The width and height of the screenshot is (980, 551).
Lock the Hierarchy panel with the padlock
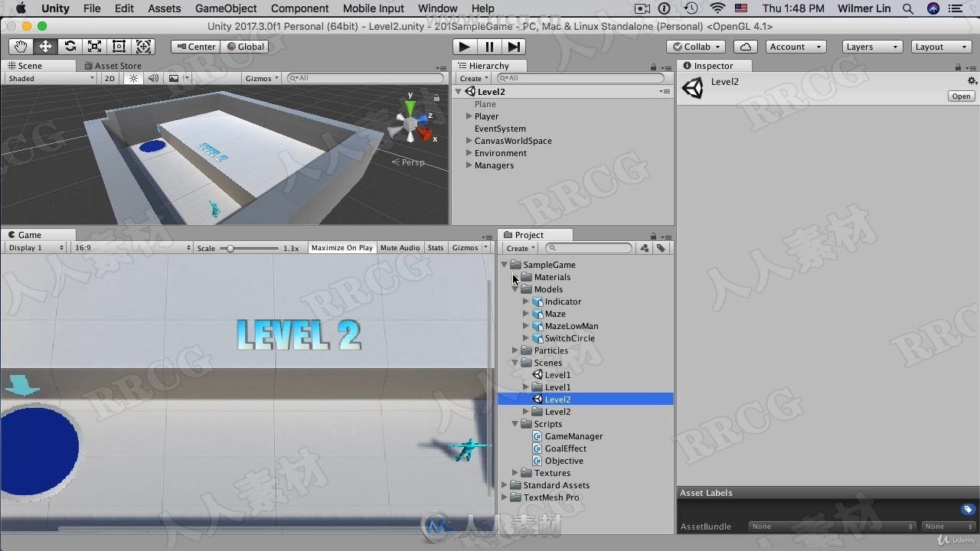click(653, 67)
